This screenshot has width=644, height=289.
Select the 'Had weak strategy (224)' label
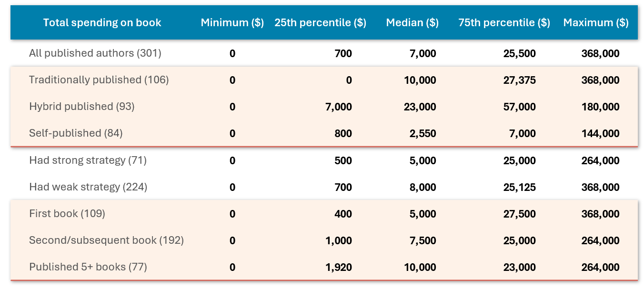tap(88, 187)
